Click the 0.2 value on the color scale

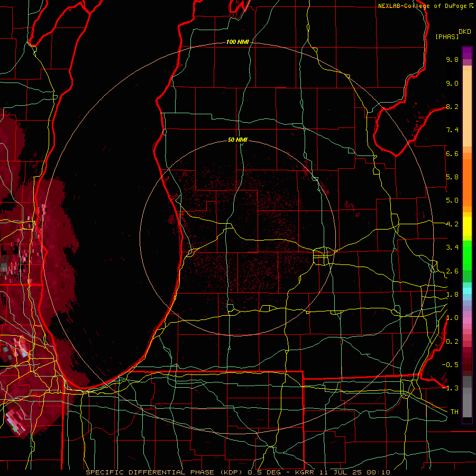click(x=452, y=342)
